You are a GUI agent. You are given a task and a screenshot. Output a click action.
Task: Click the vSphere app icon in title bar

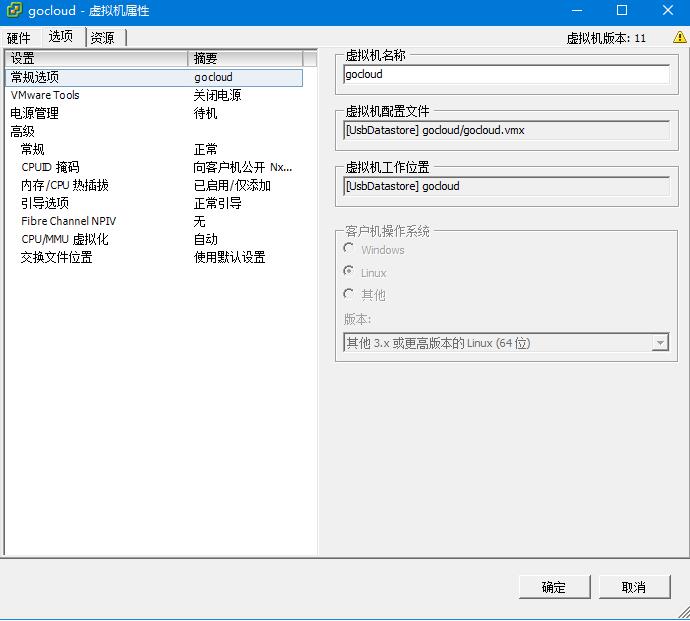(x=15, y=10)
